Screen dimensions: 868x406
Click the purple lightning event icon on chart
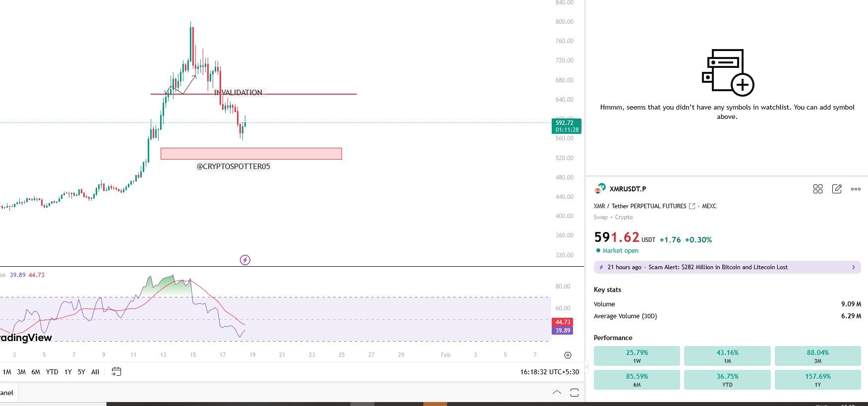[245, 260]
